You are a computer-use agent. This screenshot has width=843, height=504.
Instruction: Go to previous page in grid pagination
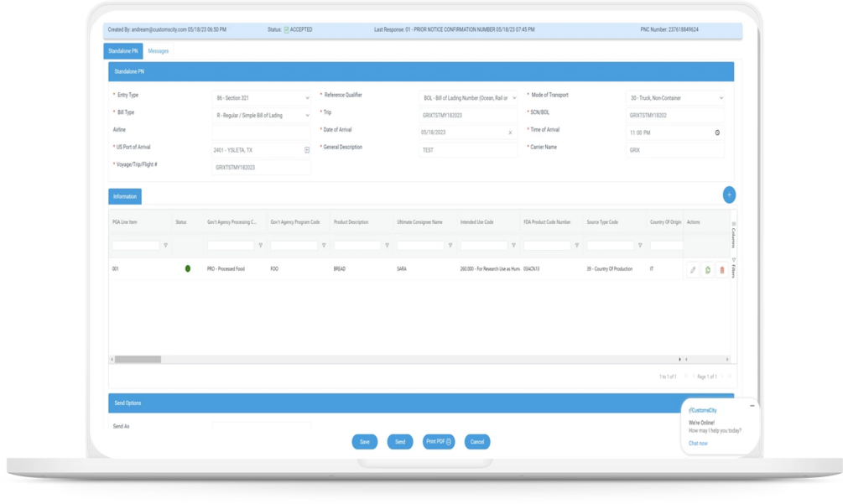(x=693, y=377)
